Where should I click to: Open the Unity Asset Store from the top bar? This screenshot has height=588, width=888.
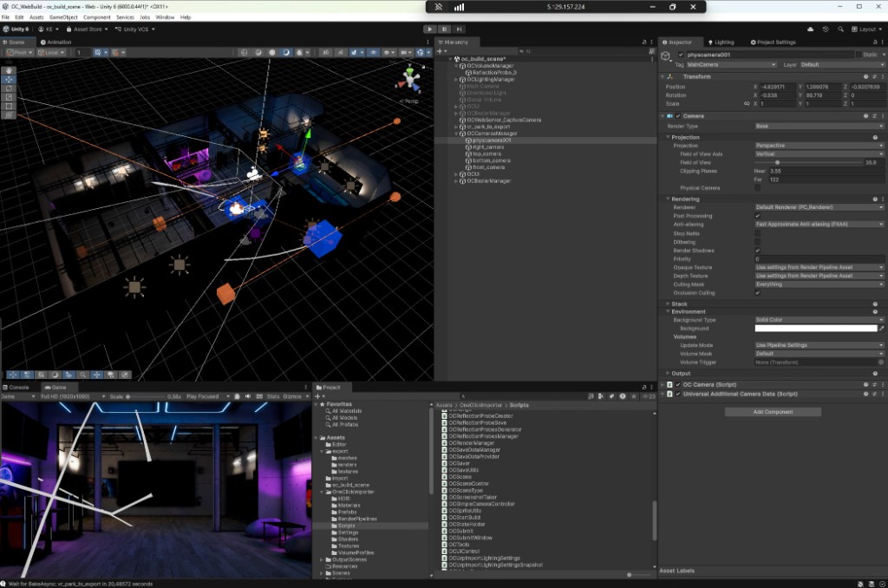[x=87, y=28]
